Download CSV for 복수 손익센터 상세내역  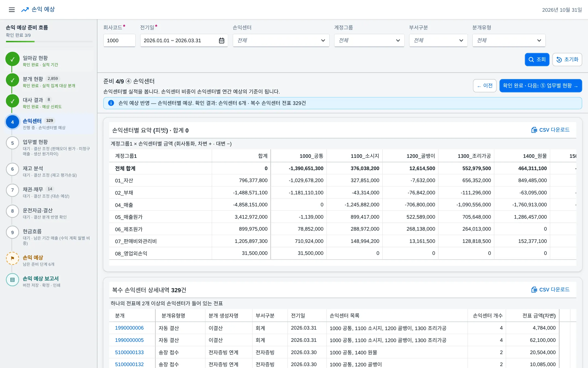(x=550, y=290)
